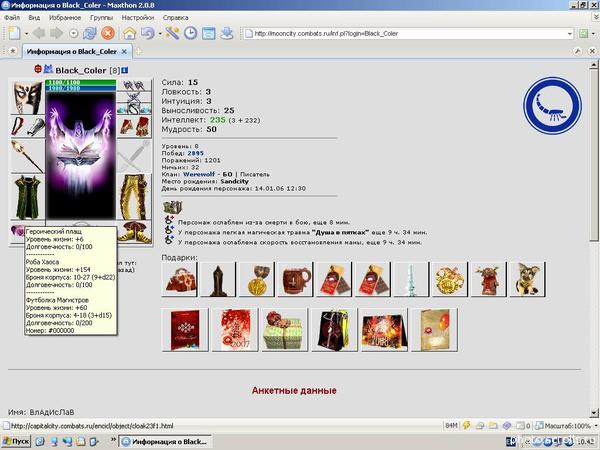
Task: Open a new tab with New Page icon
Action: (14, 33)
